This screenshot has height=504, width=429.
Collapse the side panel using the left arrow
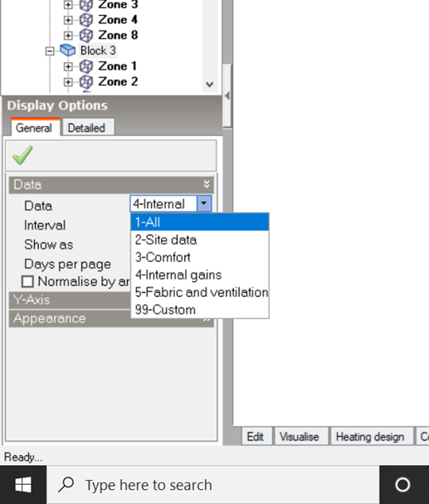pos(227,96)
